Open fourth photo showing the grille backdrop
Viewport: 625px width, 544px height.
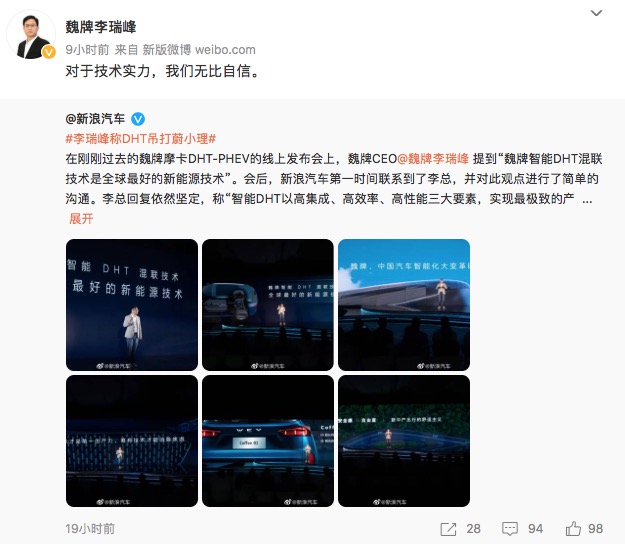click(132, 441)
